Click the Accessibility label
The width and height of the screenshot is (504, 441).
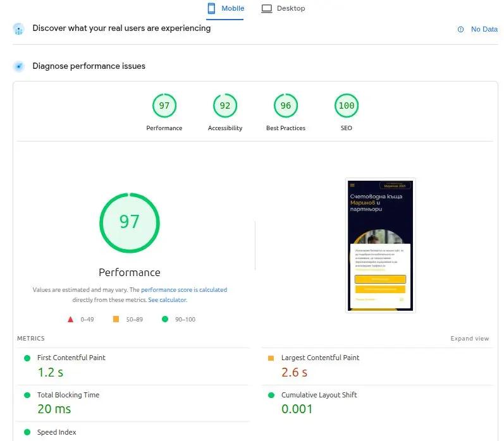point(225,128)
